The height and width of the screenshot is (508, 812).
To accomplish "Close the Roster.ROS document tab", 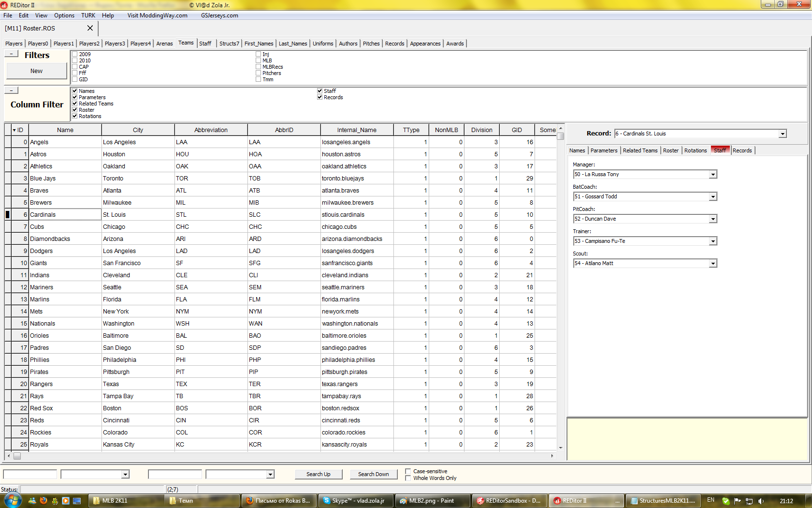I will [90, 28].
